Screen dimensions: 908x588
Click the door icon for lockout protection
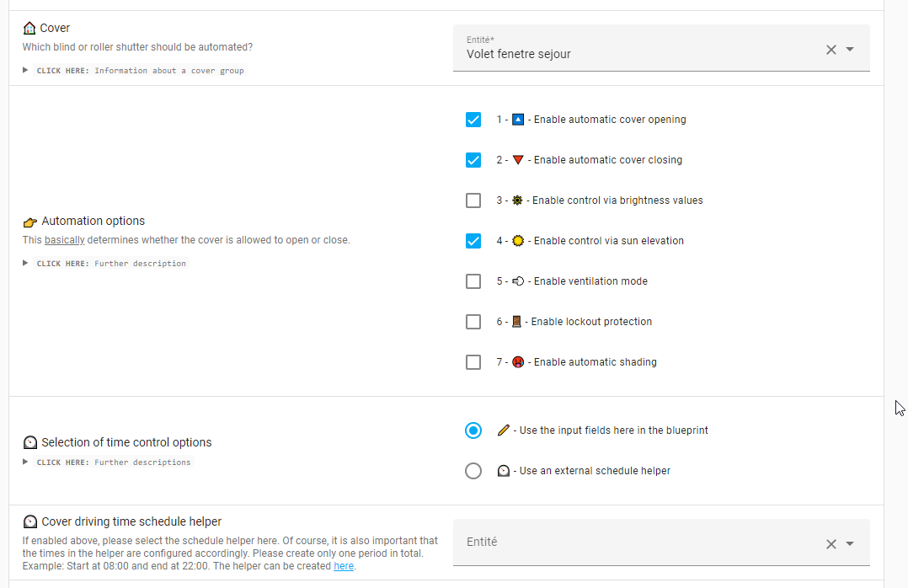coord(516,322)
